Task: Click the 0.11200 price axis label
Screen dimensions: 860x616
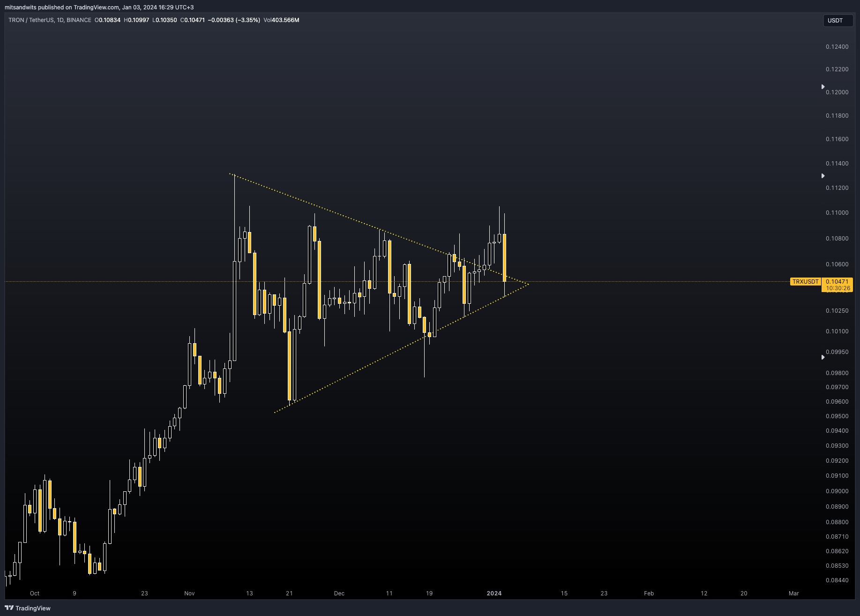Action: (x=837, y=188)
